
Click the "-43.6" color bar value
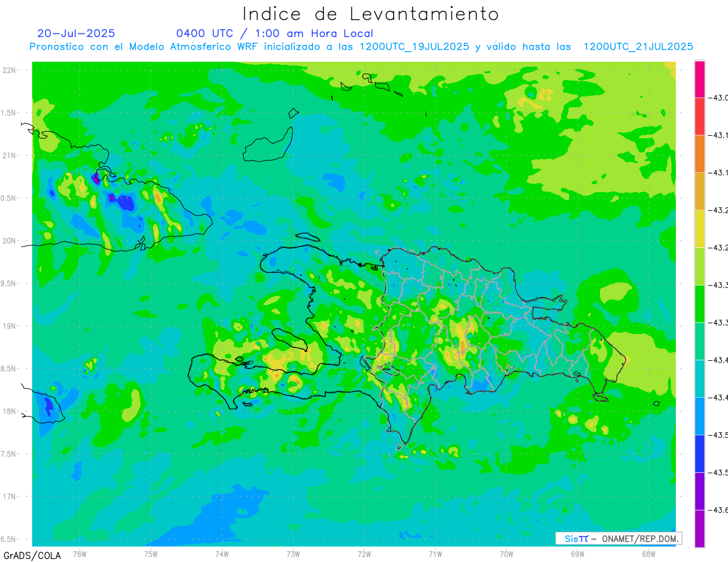pyautogui.click(x=719, y=510)
